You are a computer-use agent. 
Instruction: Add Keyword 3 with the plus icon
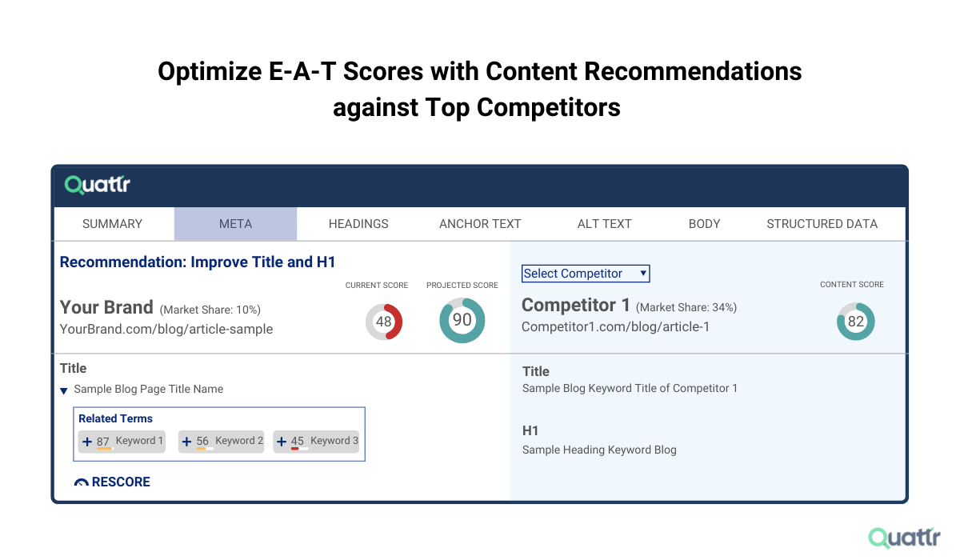pyautogui.click(x=281, y=441)
